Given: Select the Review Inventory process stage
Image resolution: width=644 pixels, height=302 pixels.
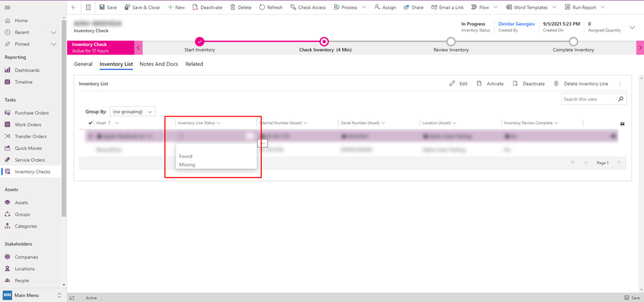Looking at the screenshot, I should (451, 42).
